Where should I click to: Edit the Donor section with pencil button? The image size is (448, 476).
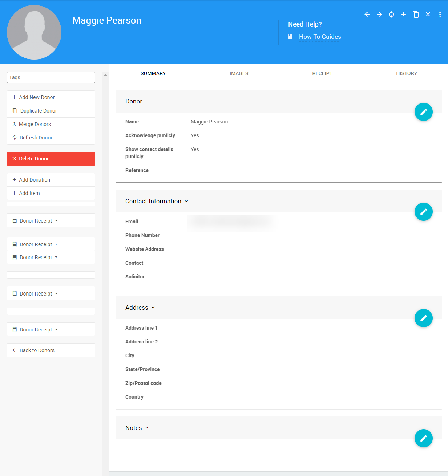423,112
